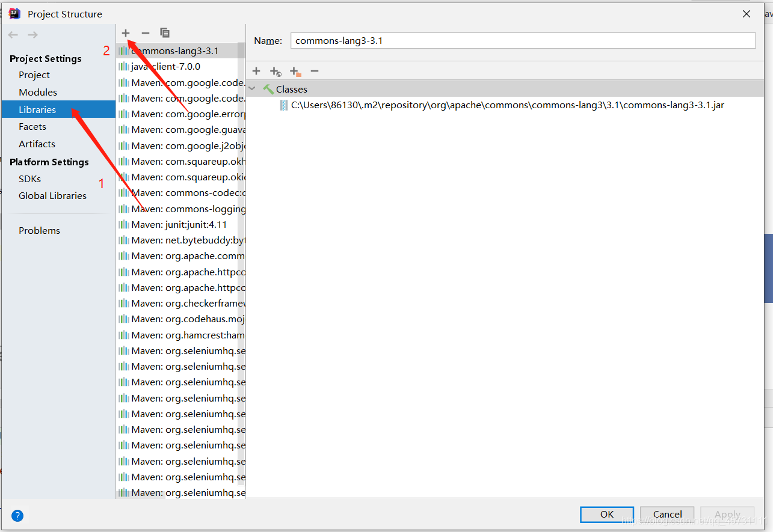The height and width of the screenshot is (532, 773).
Task: Click the library icon beside org.hamcrest
Action: tap(123, 335)
